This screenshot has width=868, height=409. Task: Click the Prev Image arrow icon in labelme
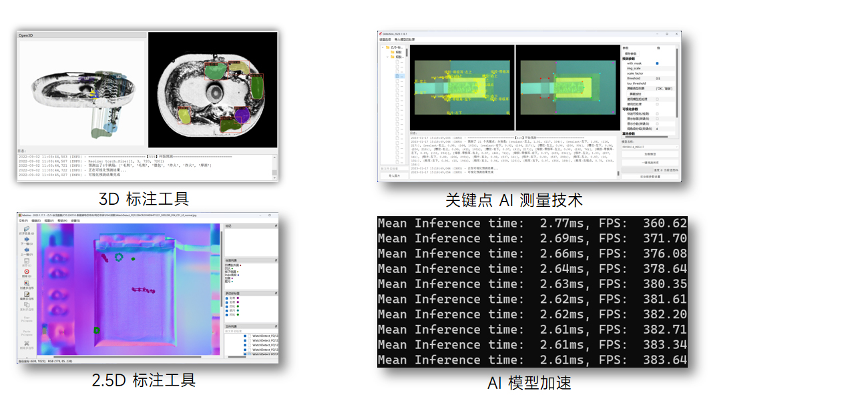25,250
